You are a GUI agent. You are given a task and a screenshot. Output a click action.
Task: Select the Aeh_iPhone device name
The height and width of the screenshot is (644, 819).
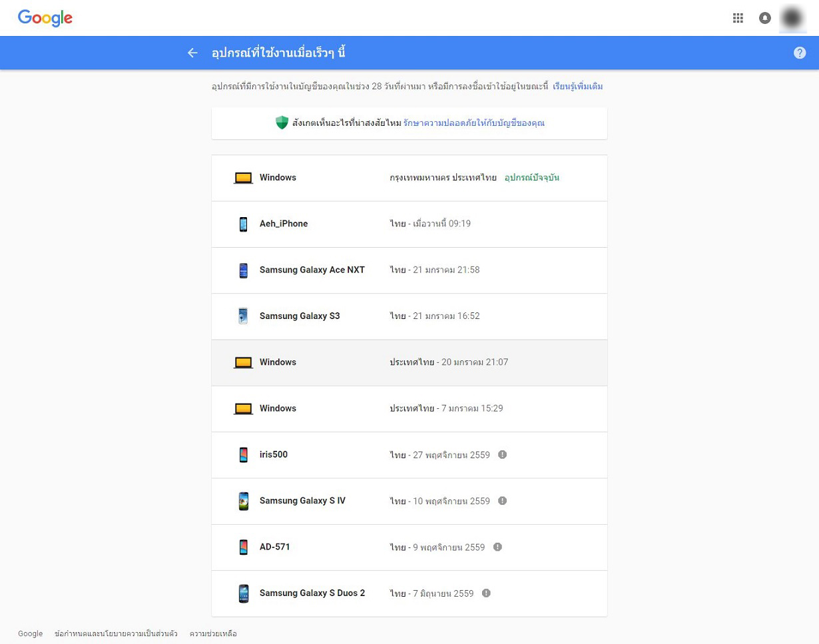(284, 224)
